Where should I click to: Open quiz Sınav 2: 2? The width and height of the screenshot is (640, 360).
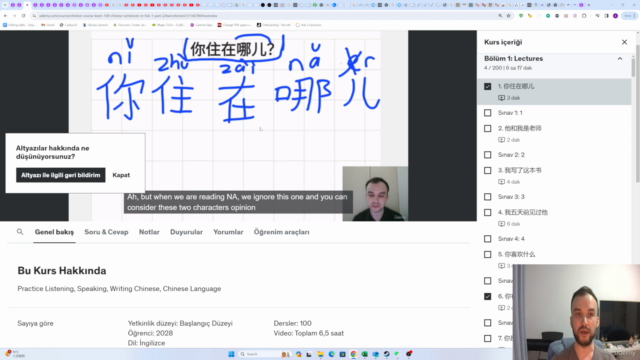pyautogui.click(x=511, y=155)
